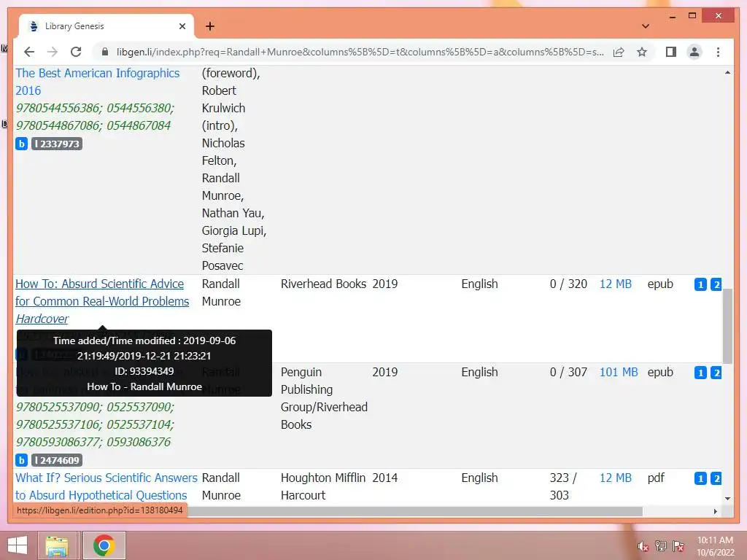The width and height of the screenshot is (747, 560).
Task: Open The Best American Infographics 2016 link
Action: point(98,82)
